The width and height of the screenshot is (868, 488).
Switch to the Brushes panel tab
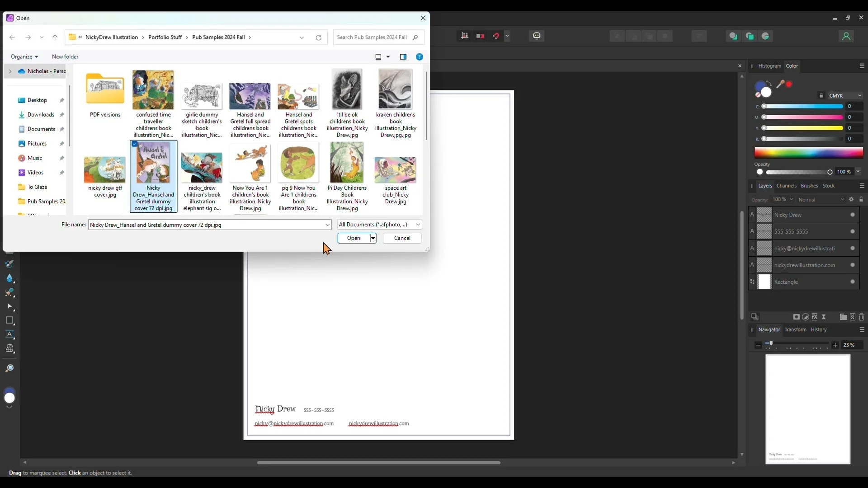pos(809,186)
